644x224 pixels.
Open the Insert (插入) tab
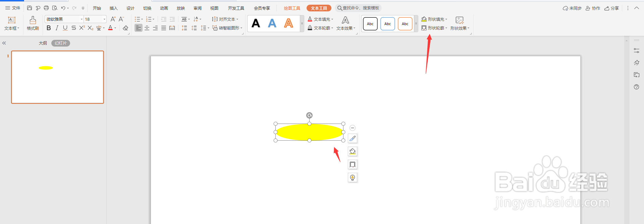tap(114, 8)
